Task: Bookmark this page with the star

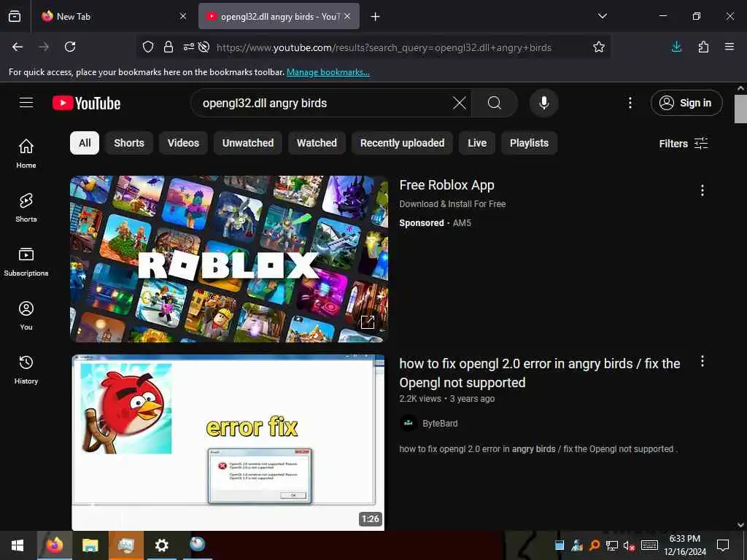Action: coord(599,47)
